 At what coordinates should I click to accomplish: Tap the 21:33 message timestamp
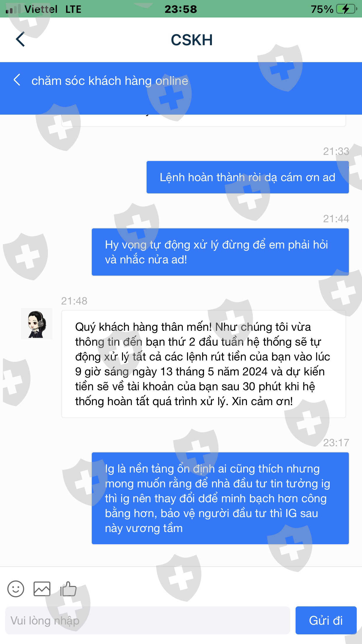tap(336, 151)
